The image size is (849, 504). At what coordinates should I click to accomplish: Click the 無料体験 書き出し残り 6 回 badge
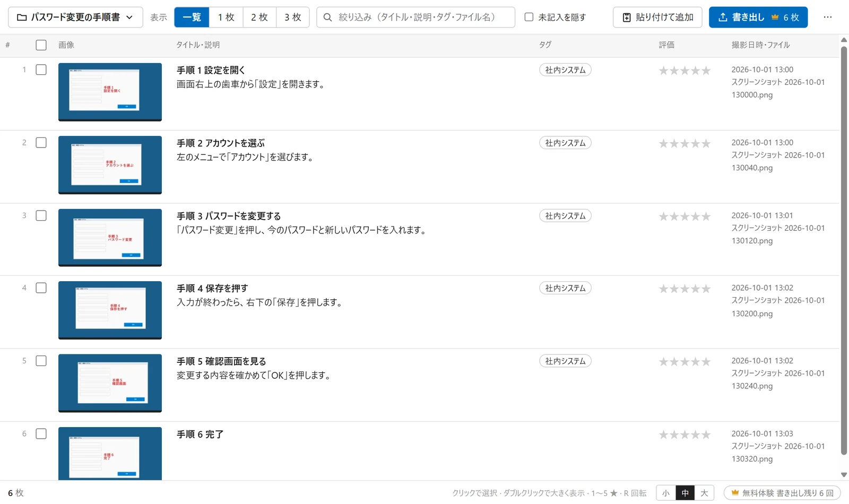point(782,493)
